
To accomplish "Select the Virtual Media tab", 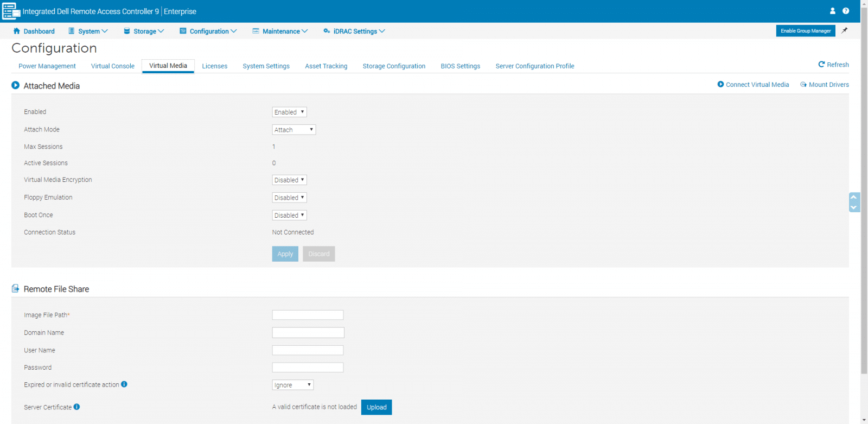I will point(168,66).
